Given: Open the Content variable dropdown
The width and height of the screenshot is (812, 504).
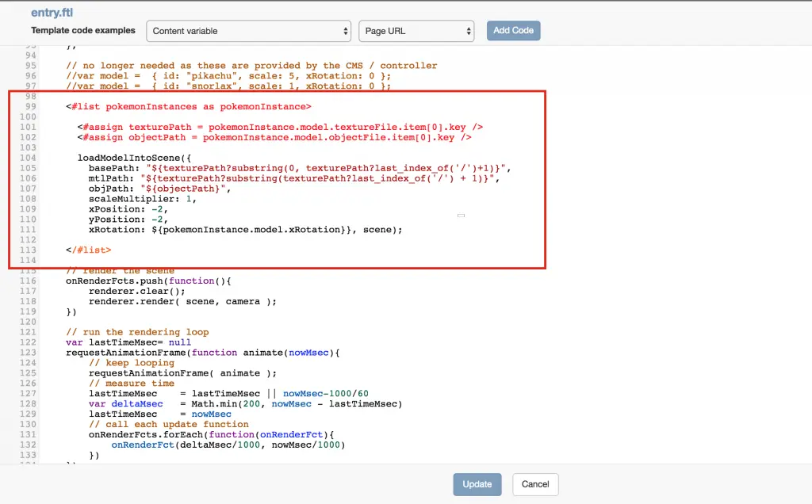Looking at the screenshot, I should pos(248,31).
